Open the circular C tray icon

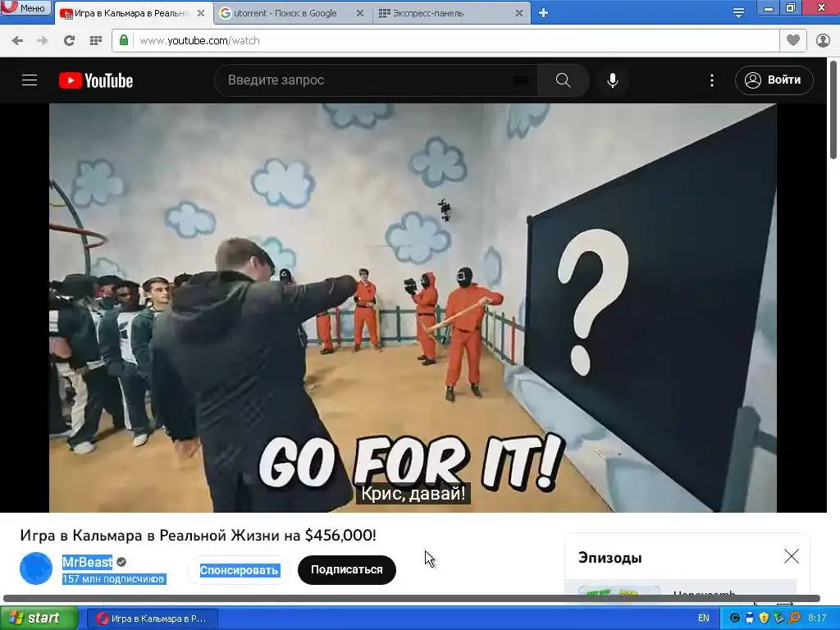pos(735,619)
